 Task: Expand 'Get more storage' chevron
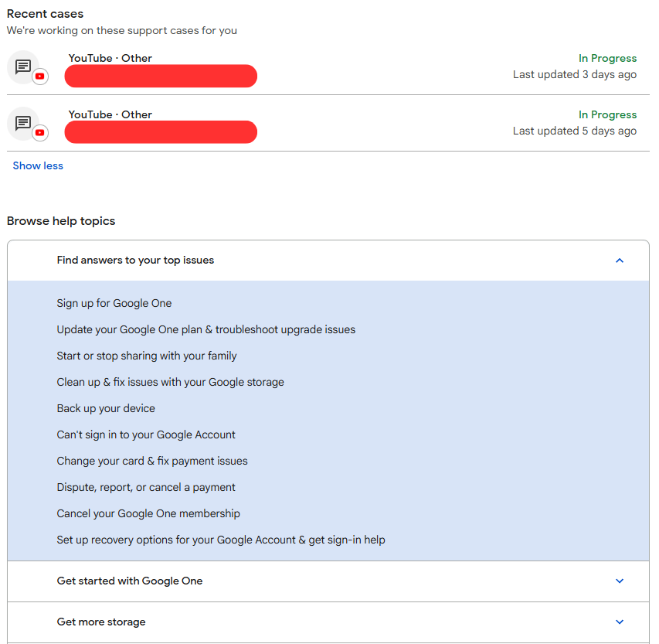point(619,622)
